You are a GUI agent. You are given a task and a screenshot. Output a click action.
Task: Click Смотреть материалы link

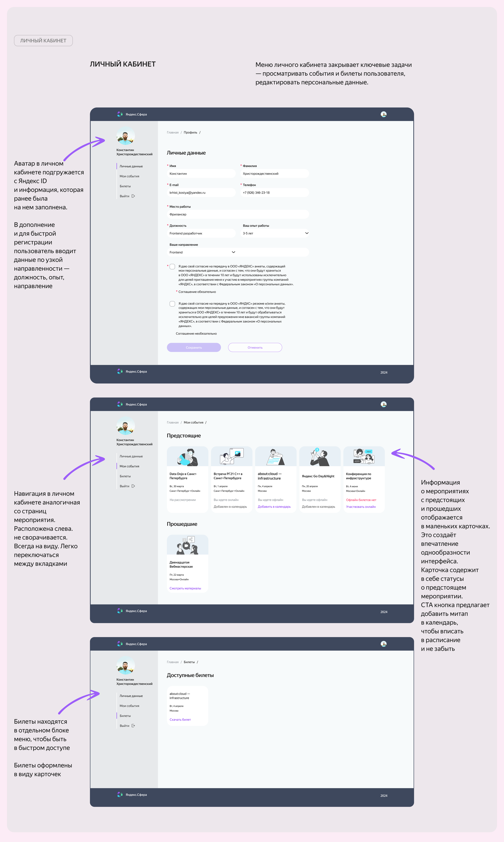coord(185,588)
